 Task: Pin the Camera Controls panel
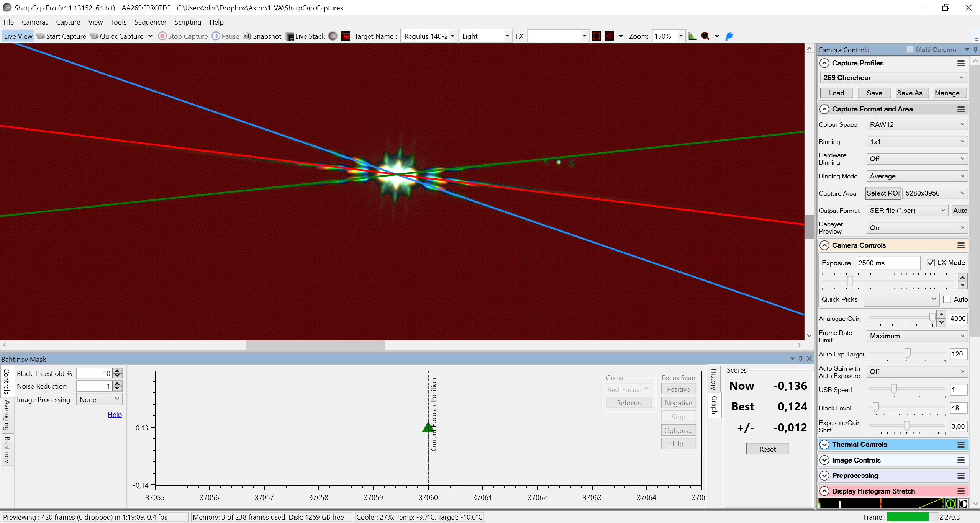coord(975,50)
